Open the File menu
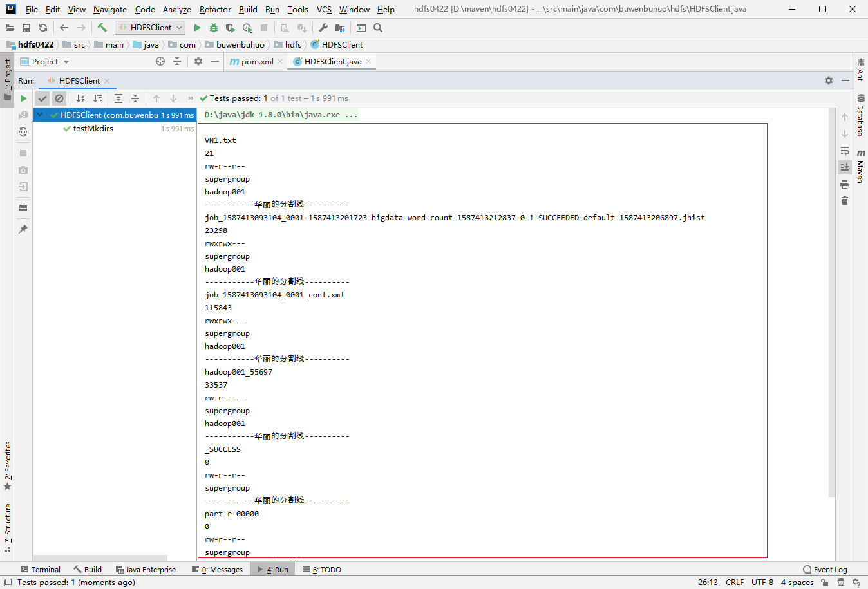The height and width of the screenshot is (589, 868). (32, 9)
